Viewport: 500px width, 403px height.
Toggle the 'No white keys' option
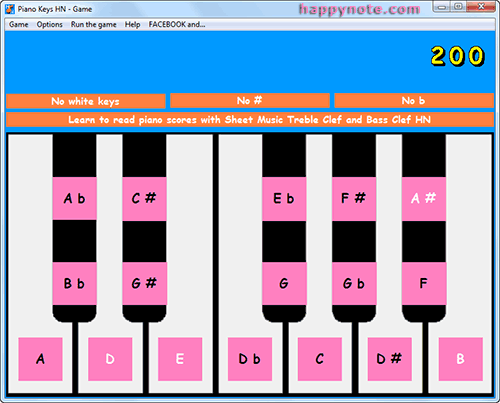click(x=86, y=101)
